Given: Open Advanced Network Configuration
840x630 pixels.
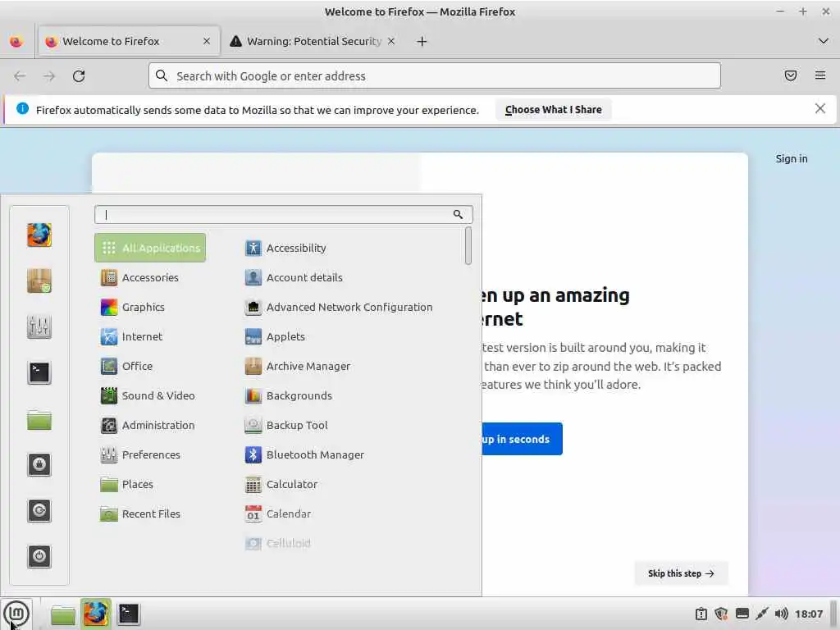Looking at the screenshot, I should (351, 307).
